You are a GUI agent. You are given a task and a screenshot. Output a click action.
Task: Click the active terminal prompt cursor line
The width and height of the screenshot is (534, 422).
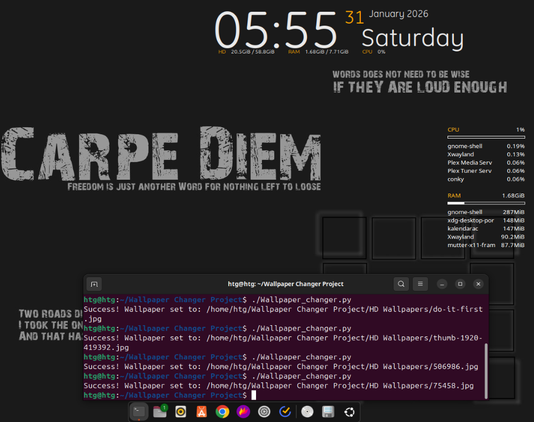[170, 395]
